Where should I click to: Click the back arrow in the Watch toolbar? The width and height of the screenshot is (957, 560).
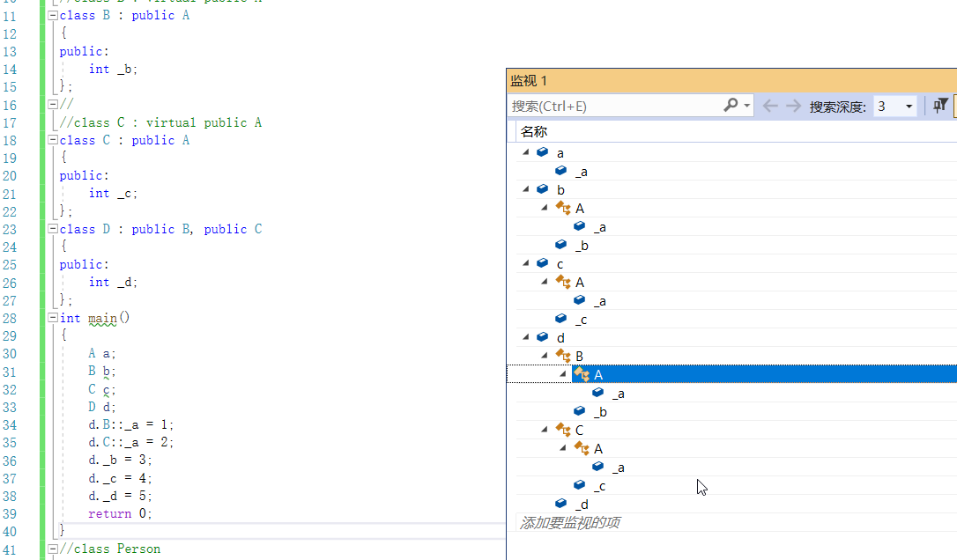(x=770, y=107)
